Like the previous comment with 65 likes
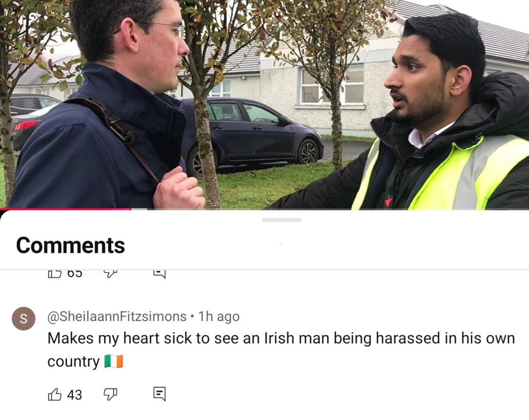This screenshot has width=529, height=420. pyautogui.click(x=55, y=274)
